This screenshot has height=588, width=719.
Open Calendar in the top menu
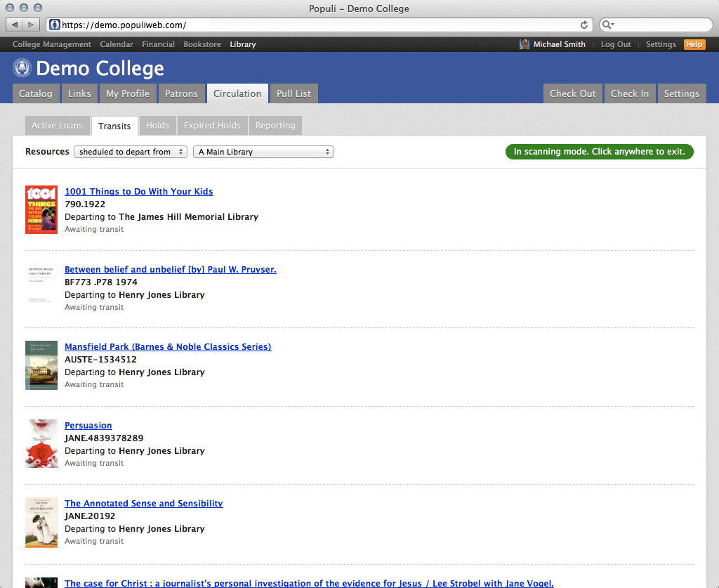point(117,44)
